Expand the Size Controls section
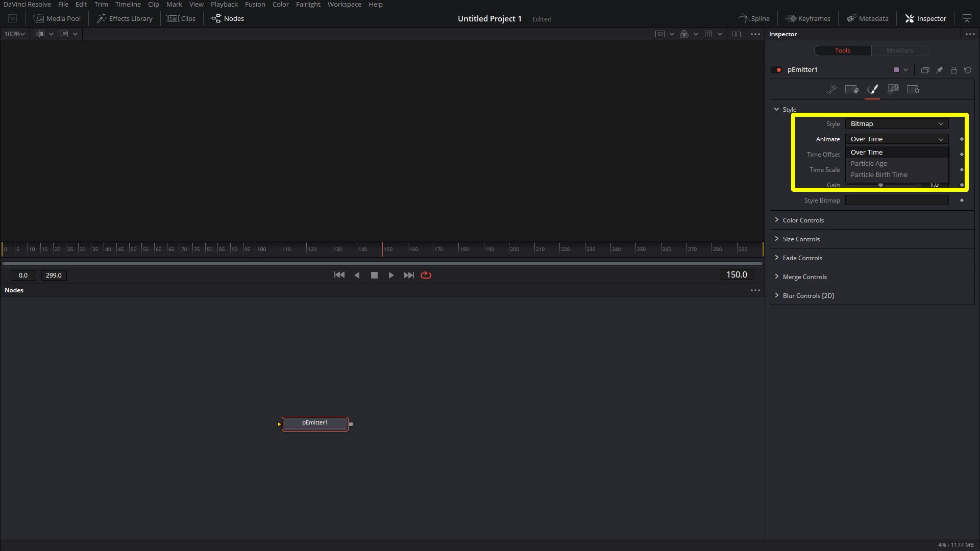 [872, 239]
